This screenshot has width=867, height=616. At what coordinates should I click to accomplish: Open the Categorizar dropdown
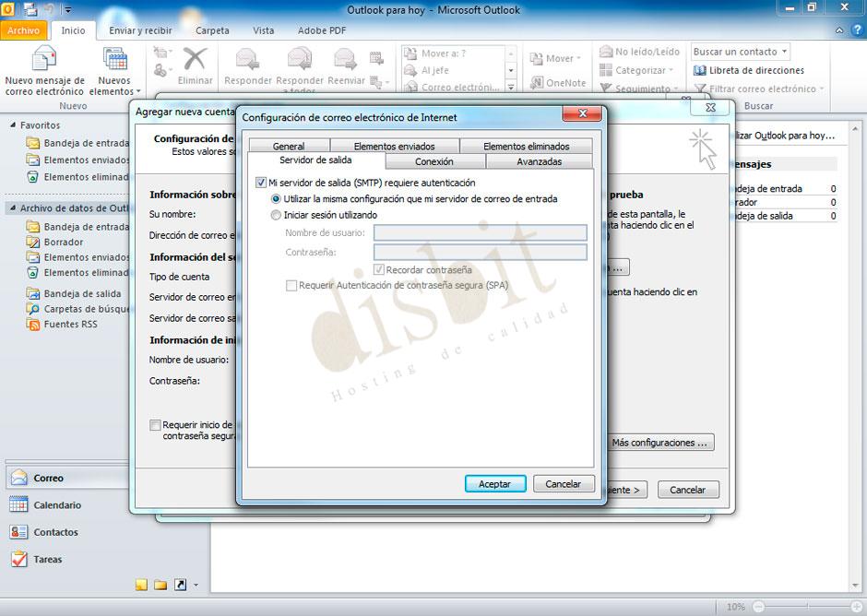tap(638, 70)
